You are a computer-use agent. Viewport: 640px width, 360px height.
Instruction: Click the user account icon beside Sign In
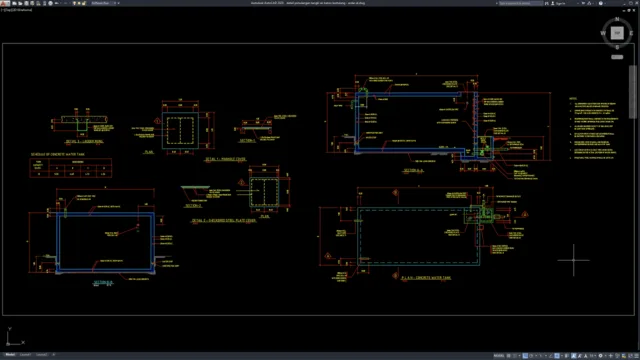[553, 3]
